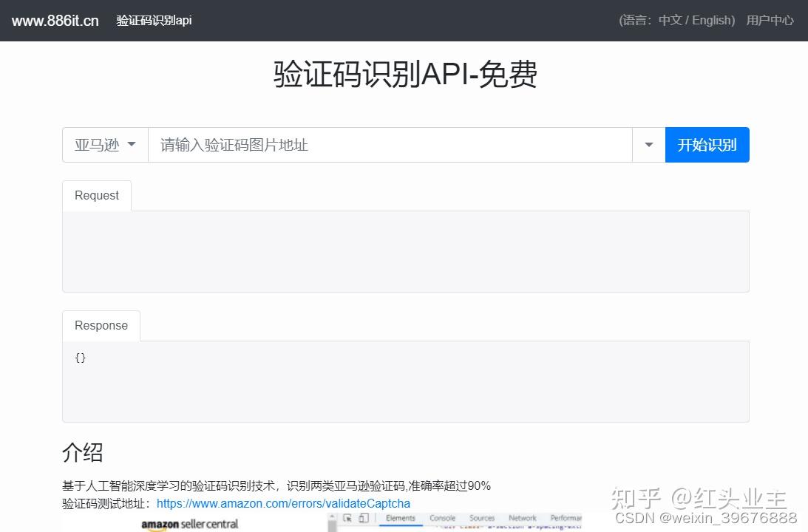Select the Request tab
Screen dimensions: 808x532
tap(97, 196)
